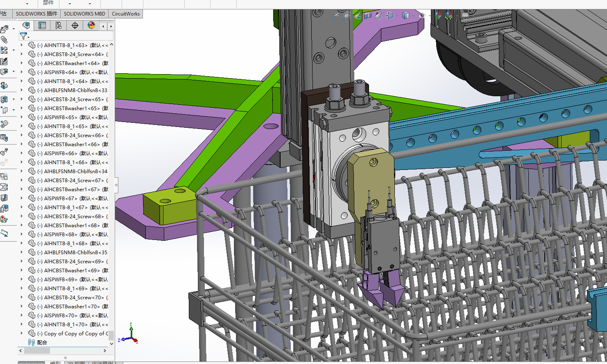Switch to SOLIDWORKS 插件 tab
This screenshot has width=607, height=364.
tap(36, 14)
